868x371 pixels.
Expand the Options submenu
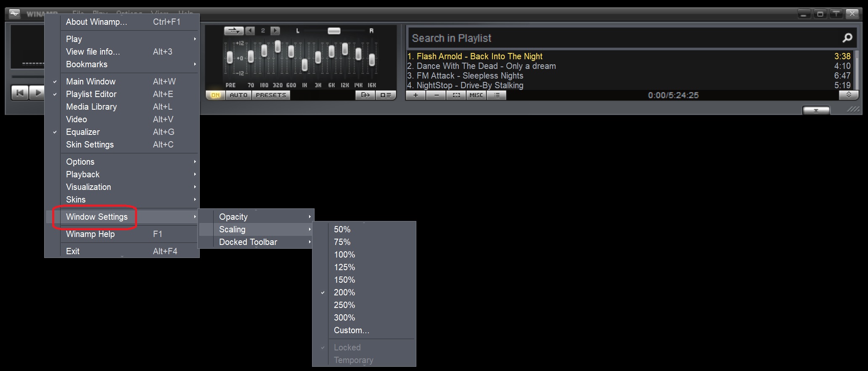122,162
